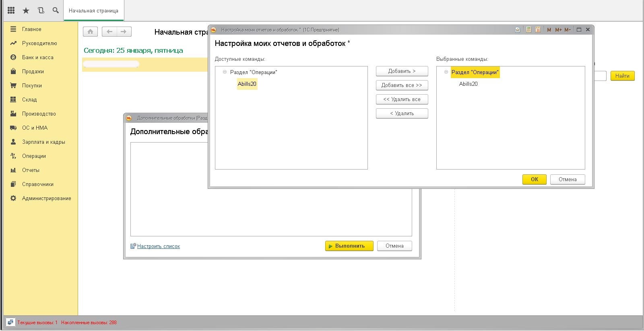Image resolution: width=644 pixels, height=331 pixels.
Task: Click the status bar calls indicator icon
Action: 10,322
